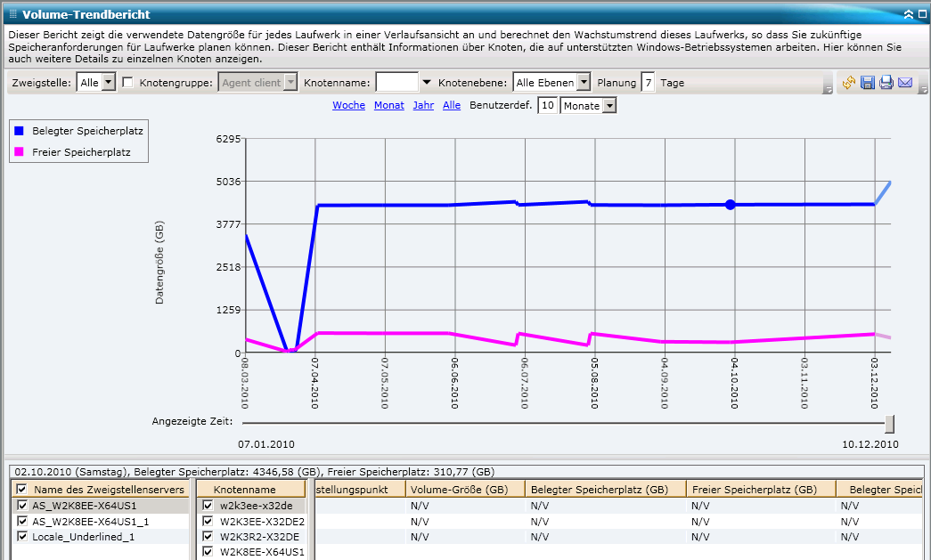Open the Monate time unit dropdown
Viewport: 931px width, 560px height.
(609, 106)
